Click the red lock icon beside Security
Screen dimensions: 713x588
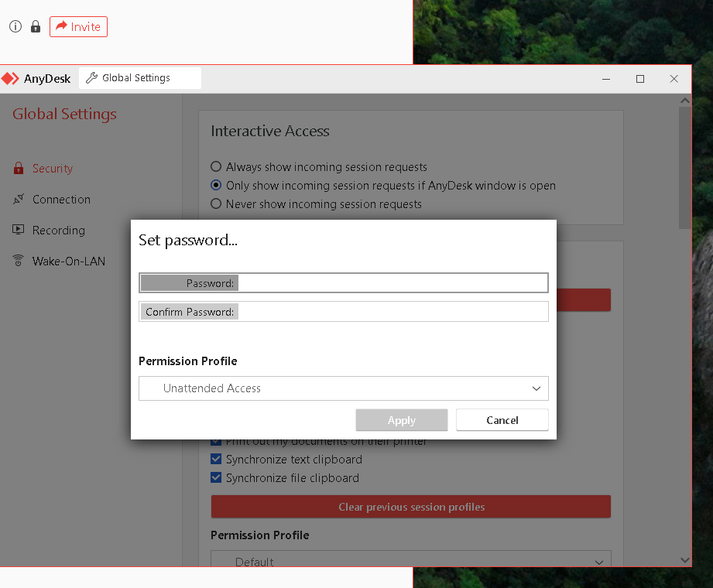18,168
